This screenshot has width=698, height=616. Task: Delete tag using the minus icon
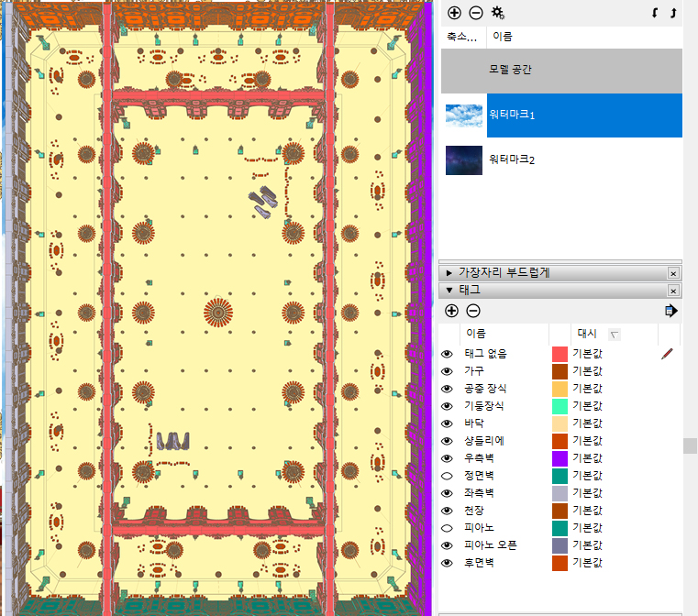click(x=473, y=312)
